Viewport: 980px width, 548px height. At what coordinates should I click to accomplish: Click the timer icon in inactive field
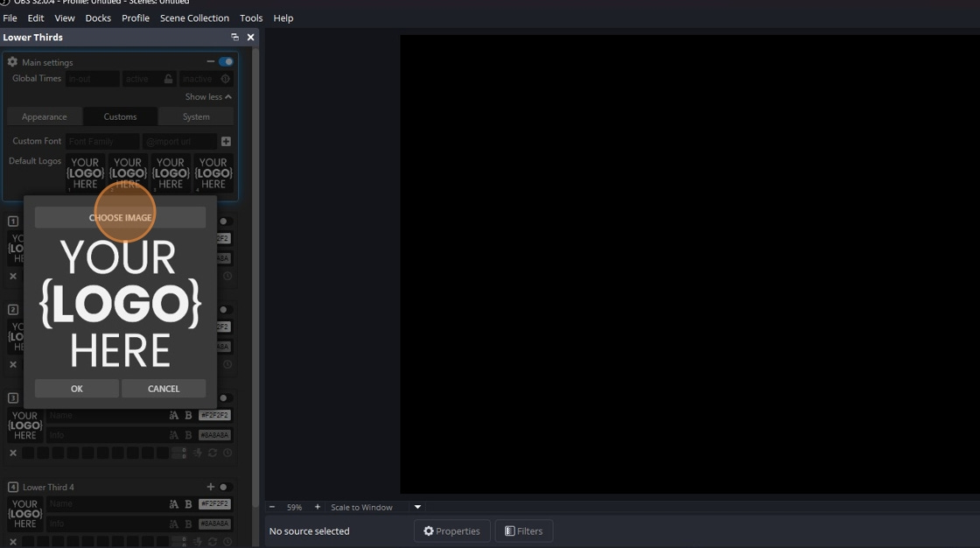click(x=226, y=79)
